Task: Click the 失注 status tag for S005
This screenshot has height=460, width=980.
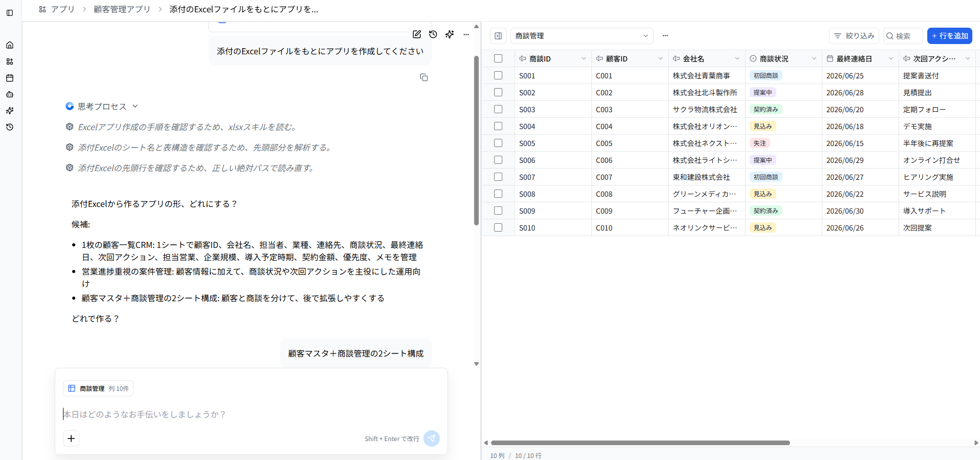Action: [759, 143]
